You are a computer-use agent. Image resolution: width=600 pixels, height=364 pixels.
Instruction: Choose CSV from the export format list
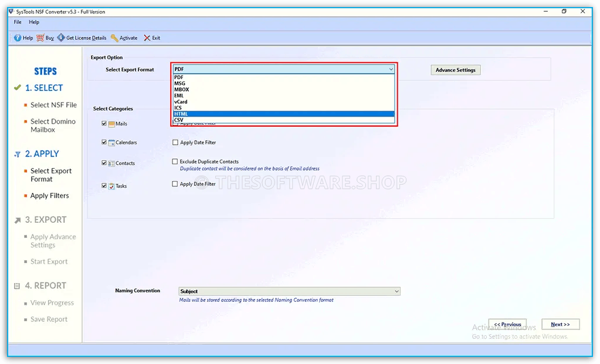pos(283,120)
